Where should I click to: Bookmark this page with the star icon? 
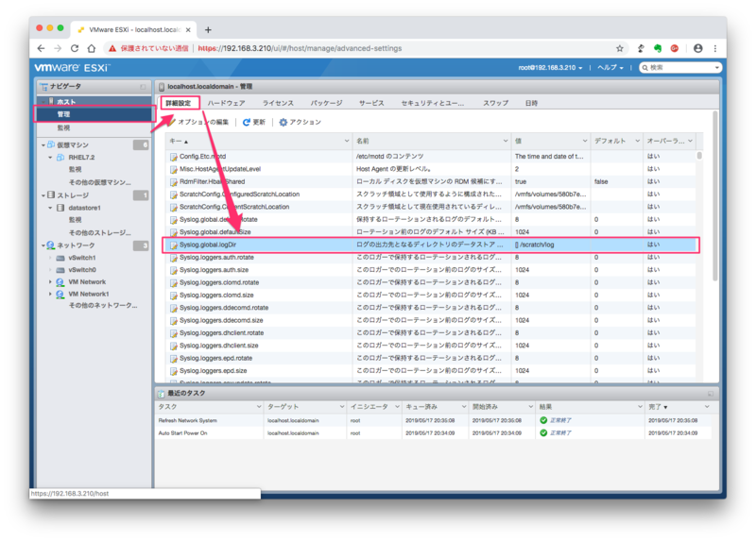click(620, 48)
